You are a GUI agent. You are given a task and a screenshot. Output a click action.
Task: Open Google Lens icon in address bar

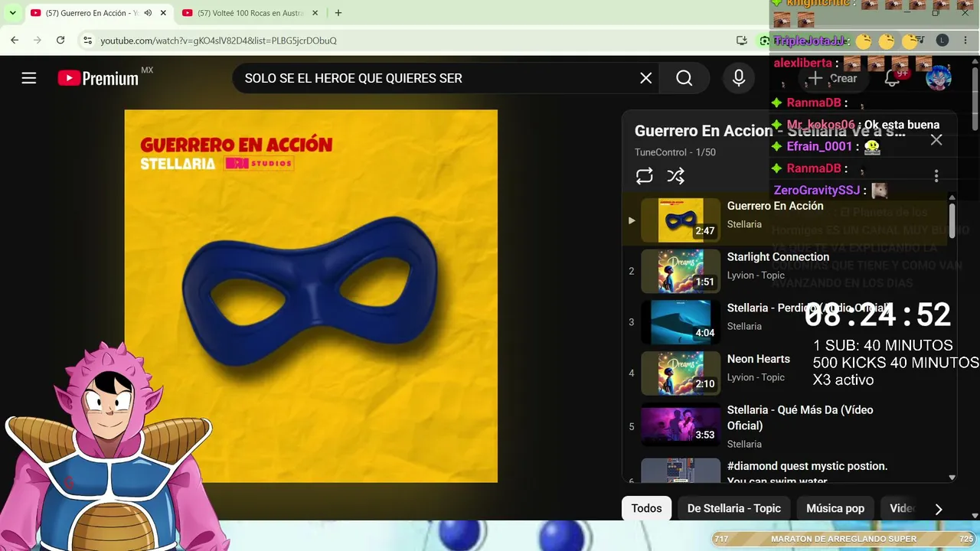(764, 41)
